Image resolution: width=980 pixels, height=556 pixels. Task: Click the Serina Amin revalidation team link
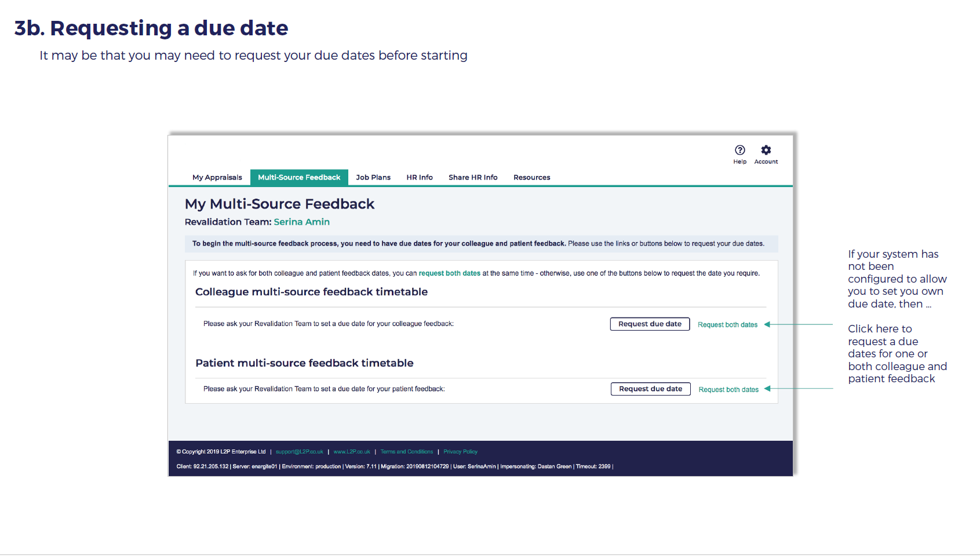[x=301, y=222]
